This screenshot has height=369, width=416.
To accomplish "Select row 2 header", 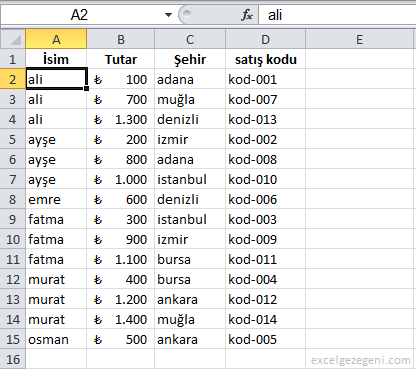I will coord(13,79).
